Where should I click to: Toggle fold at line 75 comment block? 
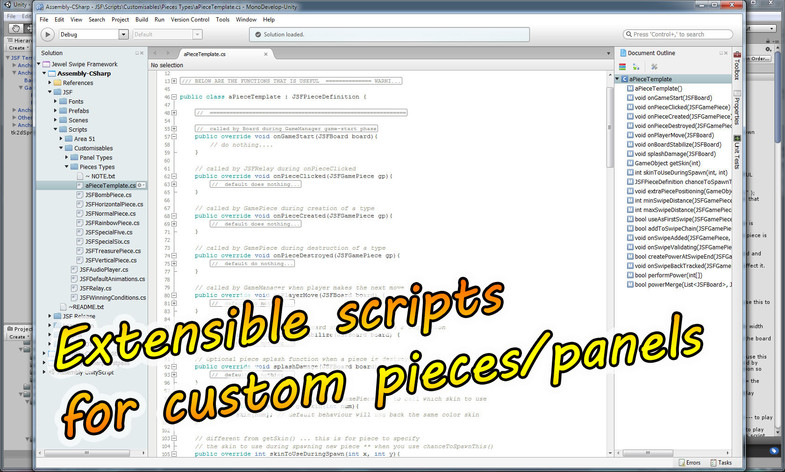tap(174, 264)
